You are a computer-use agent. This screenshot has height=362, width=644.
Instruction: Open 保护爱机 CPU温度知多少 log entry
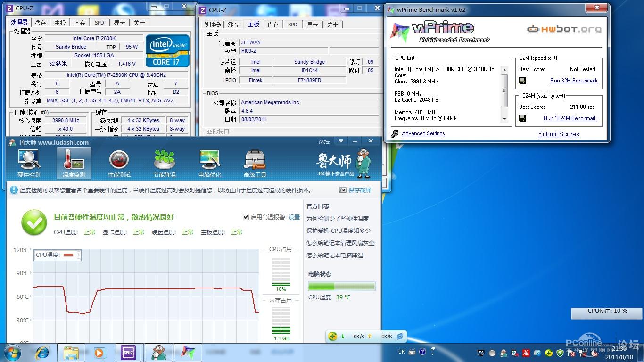point(339,230)
